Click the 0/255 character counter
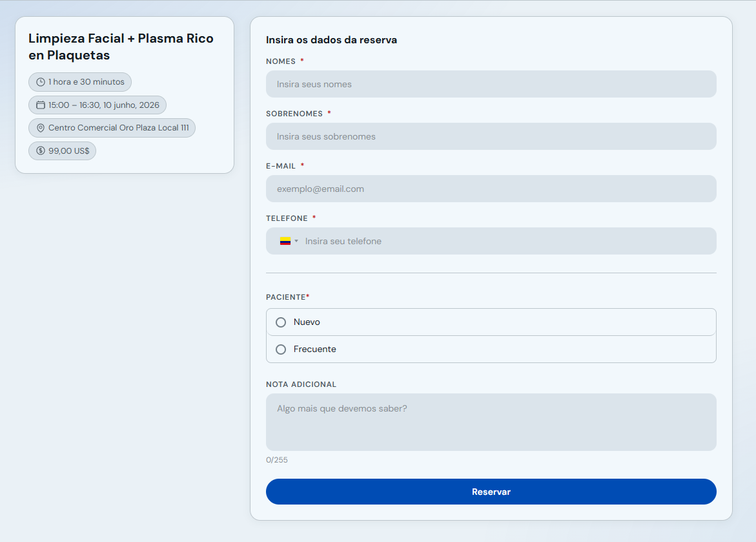 (x=277, y=460)
